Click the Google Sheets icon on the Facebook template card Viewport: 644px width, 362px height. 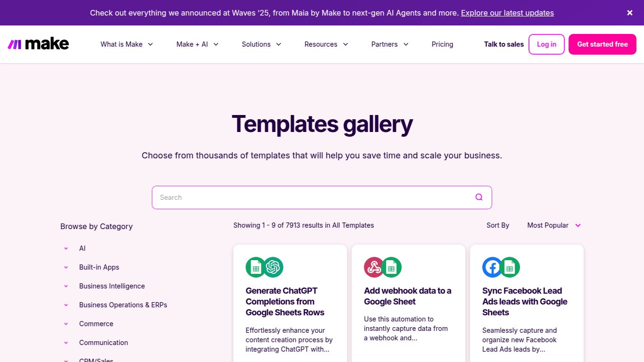point(510,267)
